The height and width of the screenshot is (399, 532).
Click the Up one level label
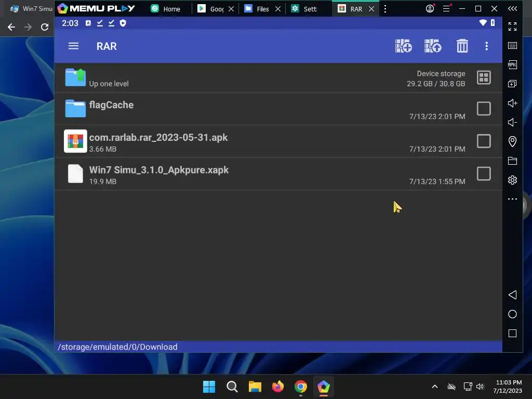(x=109, y=84)
